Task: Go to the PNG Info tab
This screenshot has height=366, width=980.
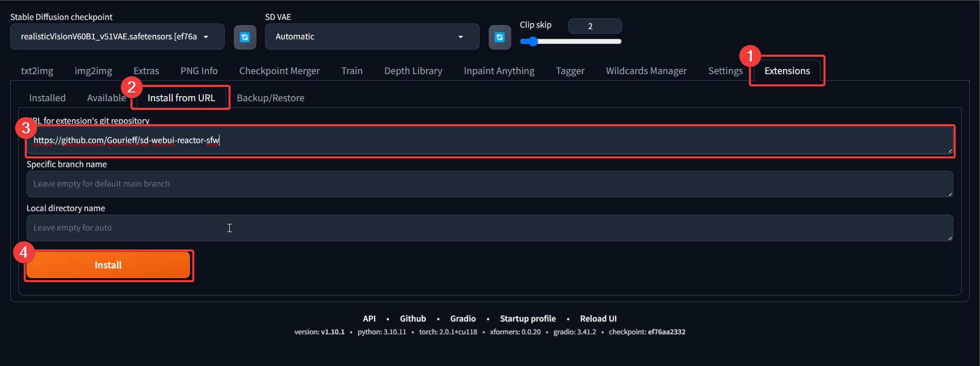Action: click(199, 71)
